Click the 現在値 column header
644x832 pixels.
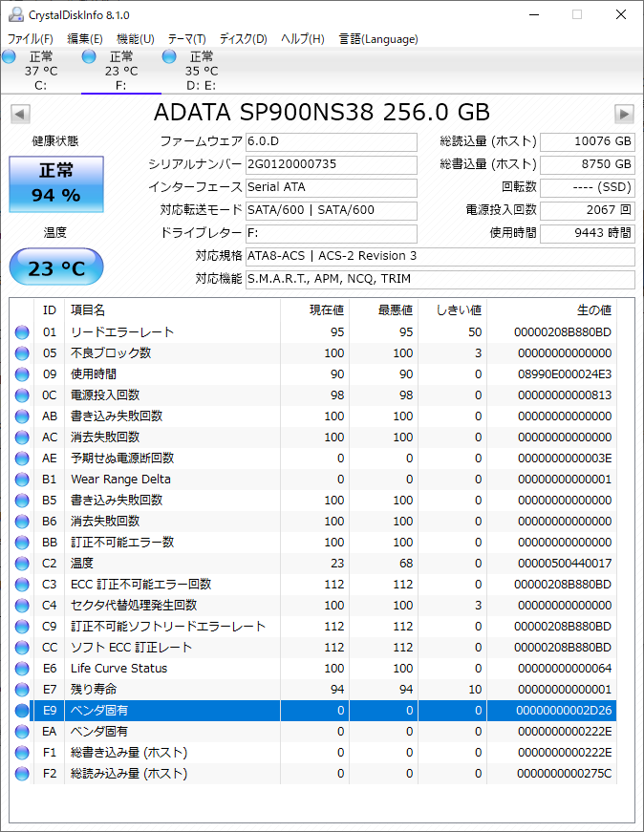point(314,309)
